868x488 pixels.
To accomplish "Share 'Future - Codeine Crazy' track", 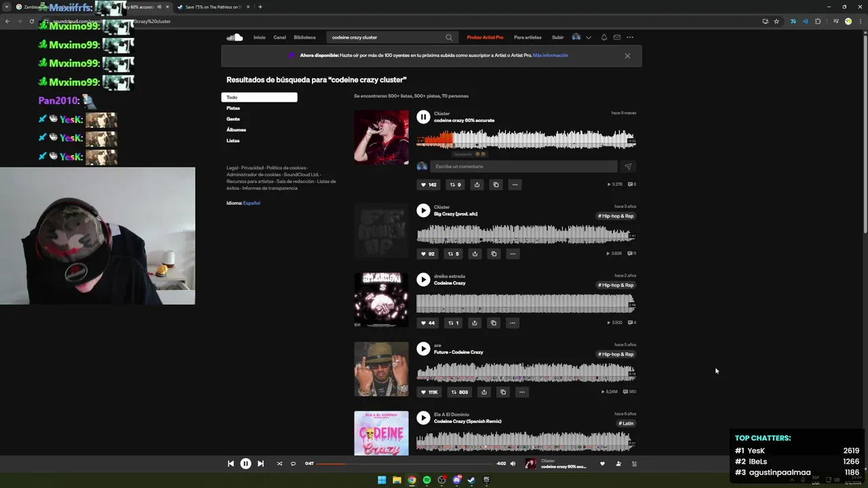I will 484,392.
